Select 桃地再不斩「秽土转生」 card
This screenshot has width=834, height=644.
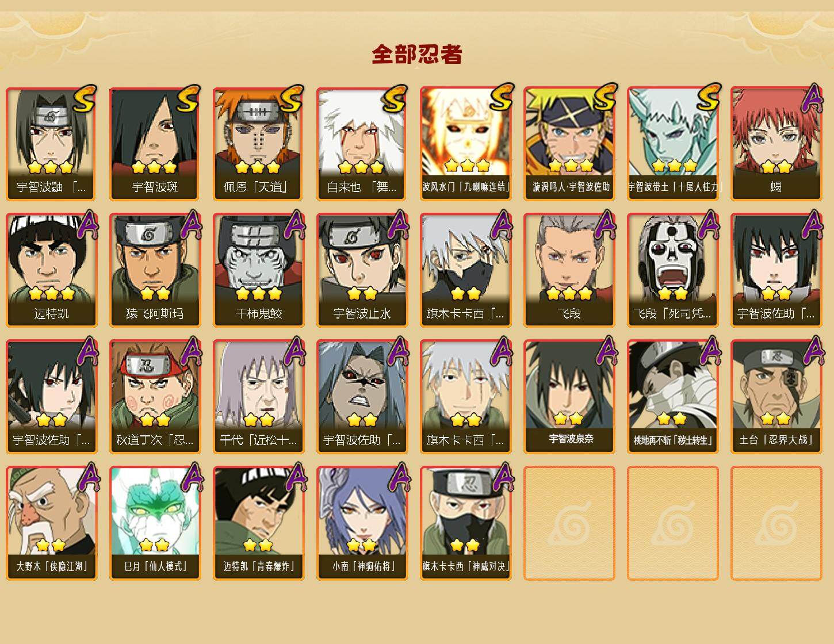tap(672, 397)
